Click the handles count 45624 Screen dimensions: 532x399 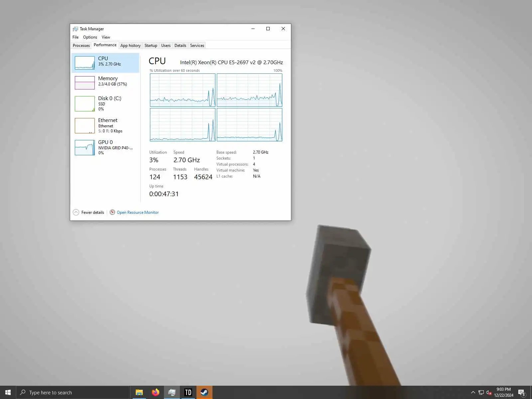pyautogui.click(x=203, y=177)
